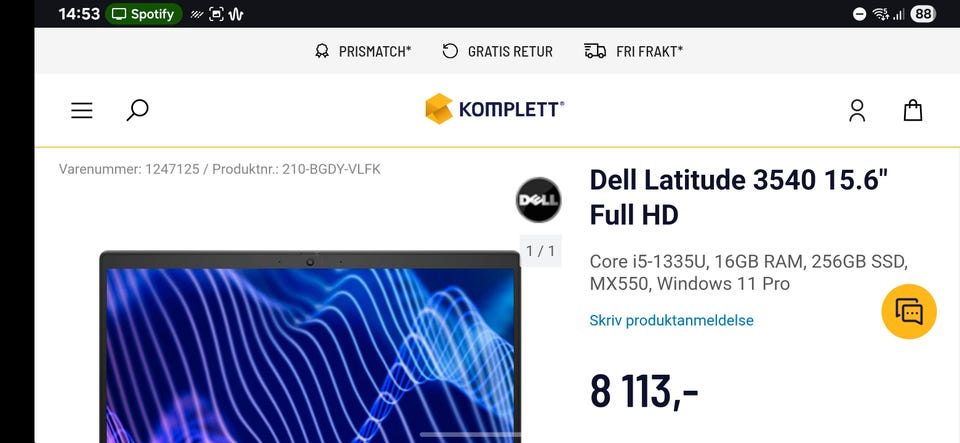Click the Komplett logo to go home
The width and height of the screenshot is (960, 443).
(x=495, y=109)
